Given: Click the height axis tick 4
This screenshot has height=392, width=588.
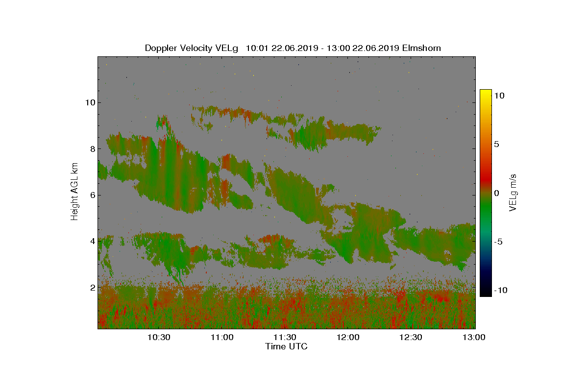Looking at the screenshot, I should [x=92, y=241].
